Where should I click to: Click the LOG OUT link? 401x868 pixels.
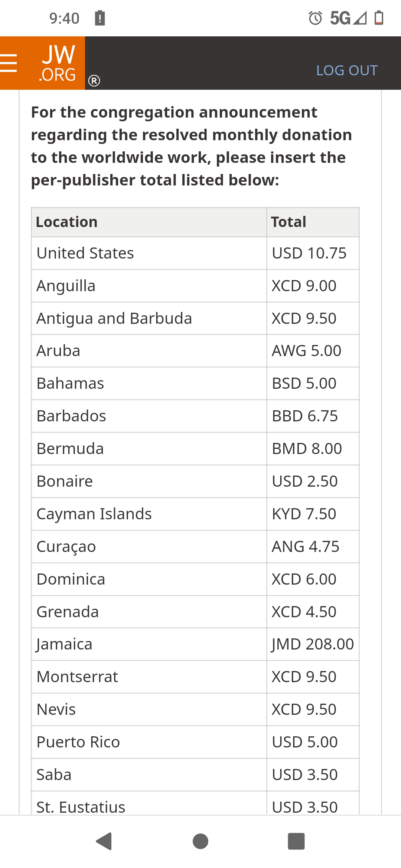click(347, 70)
